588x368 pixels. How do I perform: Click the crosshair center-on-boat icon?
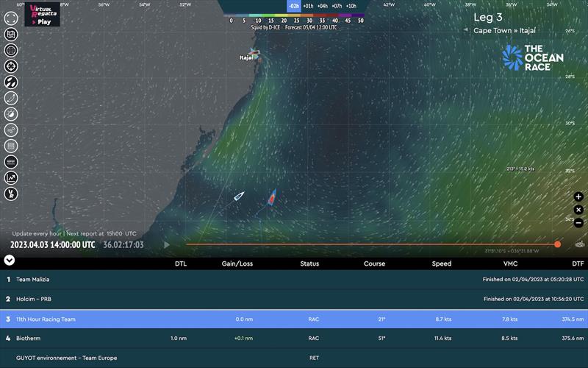coord(11,66)
